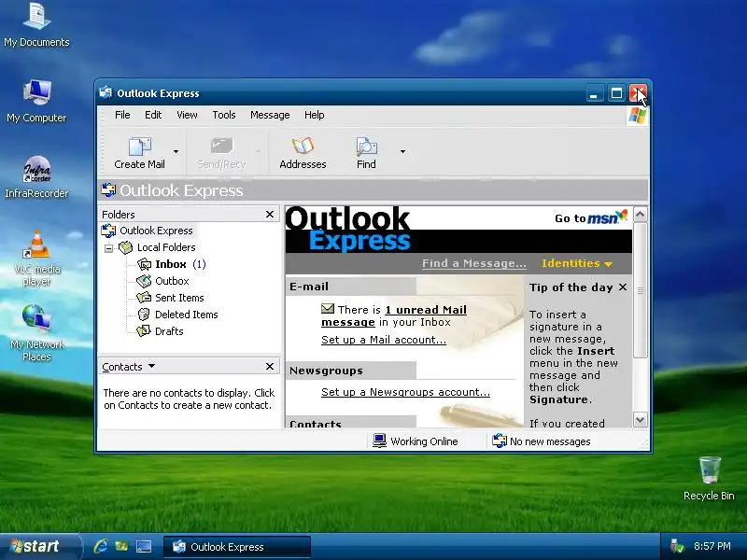Click Set up a Mail account link
The height and width of the screenshot is (560, 747).
click(384, 340)
